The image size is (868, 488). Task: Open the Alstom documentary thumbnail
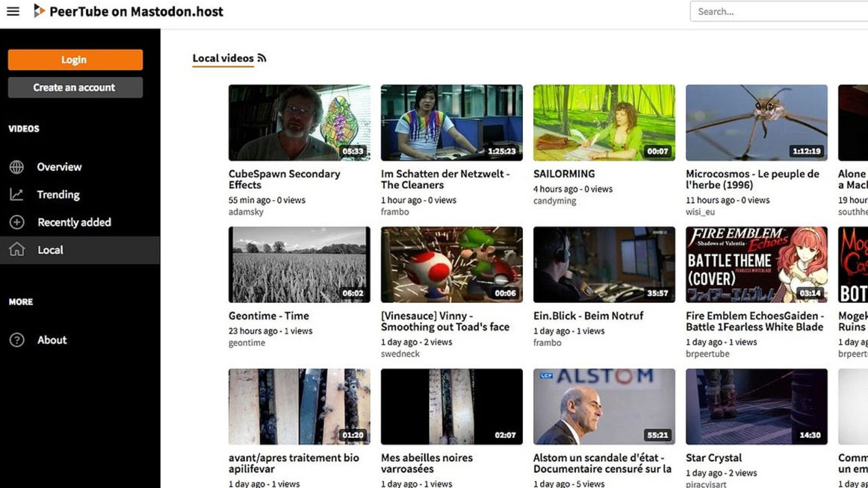tap(604, 407)
